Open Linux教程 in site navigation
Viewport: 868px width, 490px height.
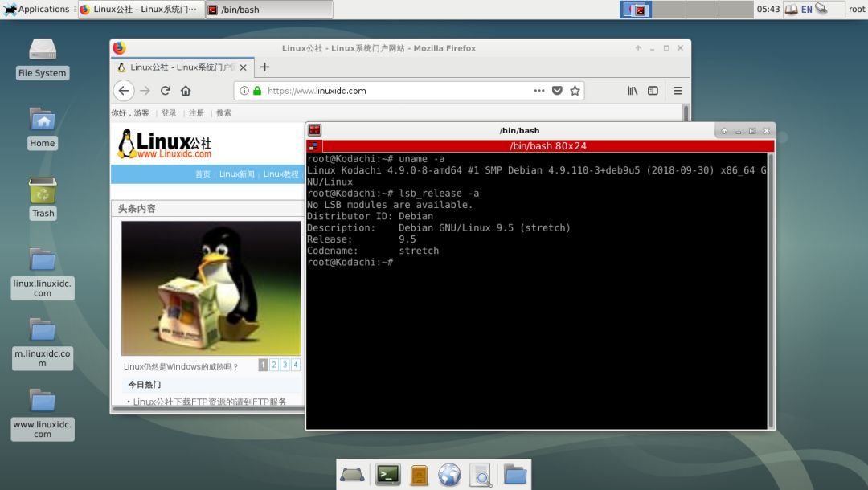coord(280,174)
